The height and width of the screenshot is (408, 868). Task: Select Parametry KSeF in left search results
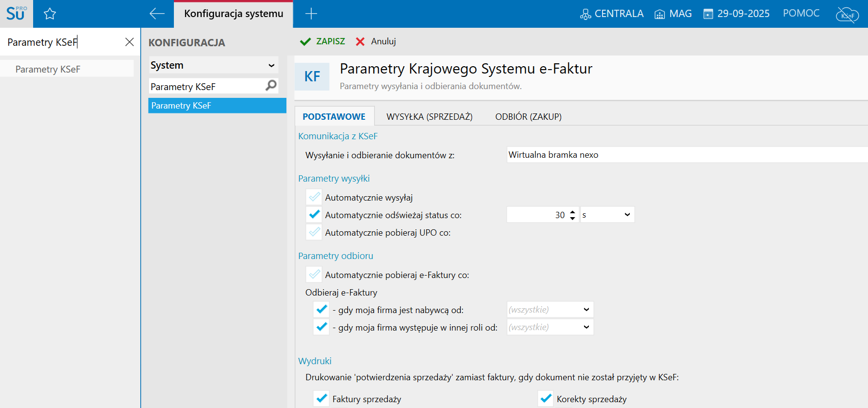(x=48, y=69)
